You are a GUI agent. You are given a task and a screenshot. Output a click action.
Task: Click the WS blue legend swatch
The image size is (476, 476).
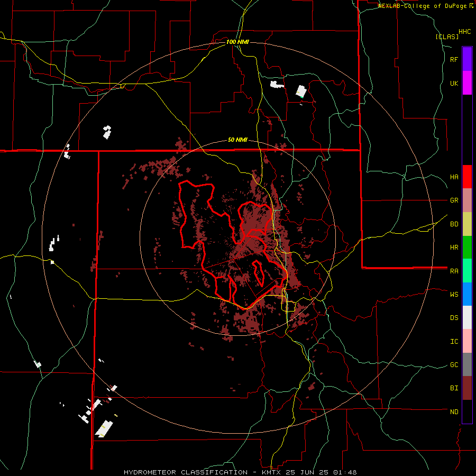pos(467,294)
